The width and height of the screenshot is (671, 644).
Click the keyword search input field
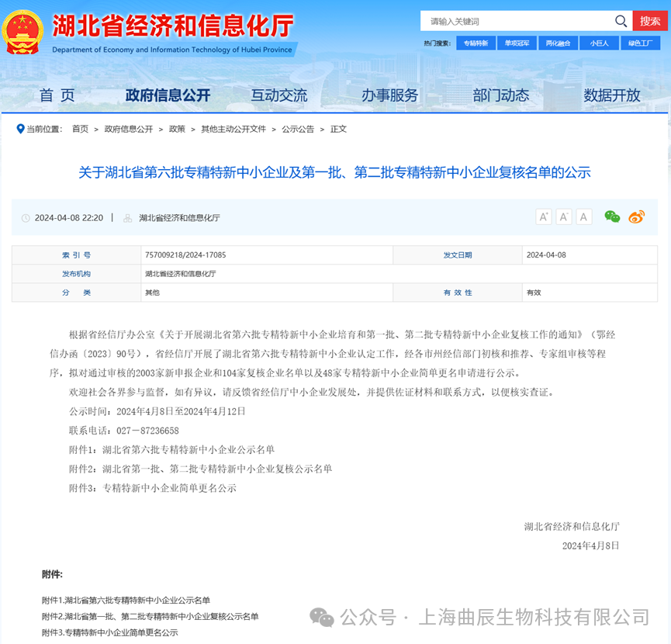pos(504,21)
